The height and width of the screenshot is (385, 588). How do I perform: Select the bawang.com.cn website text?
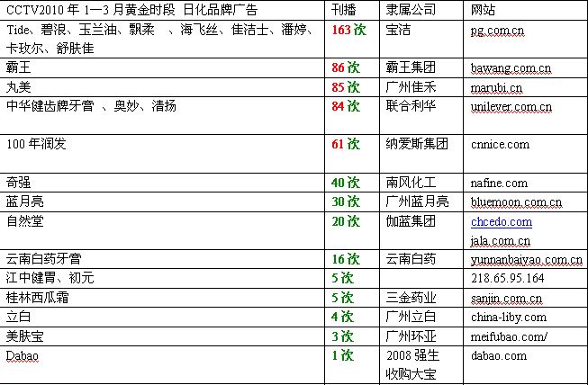coord(511,68)
